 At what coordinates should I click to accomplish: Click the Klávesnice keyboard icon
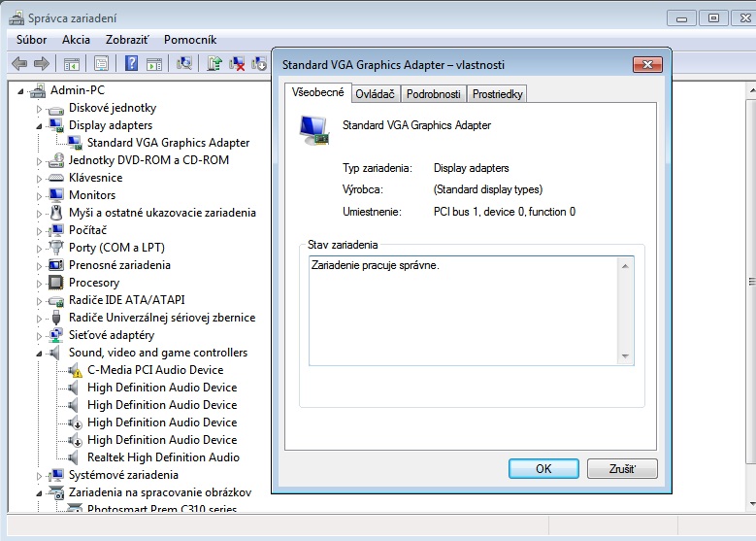point(56,178)
